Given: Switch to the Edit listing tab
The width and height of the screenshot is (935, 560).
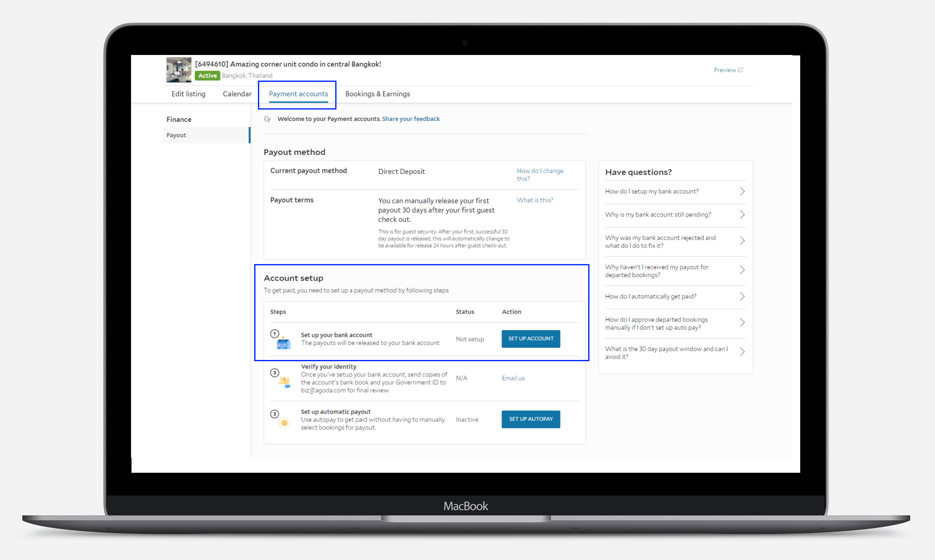Looking at the screenshot, I should 188,94.
